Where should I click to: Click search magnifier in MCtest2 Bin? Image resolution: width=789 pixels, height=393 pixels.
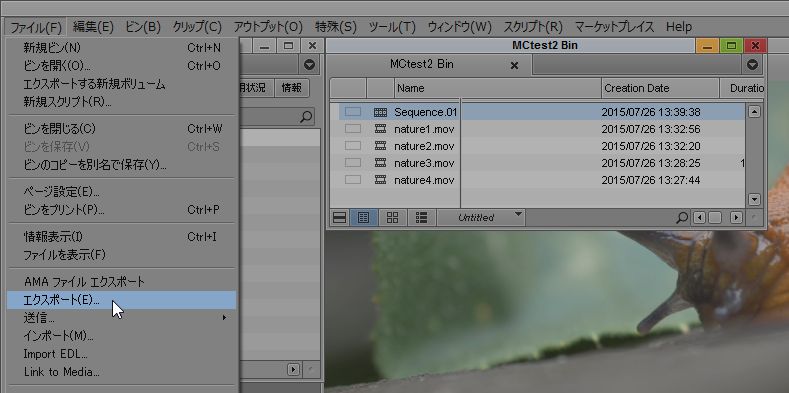coord(682,218)
